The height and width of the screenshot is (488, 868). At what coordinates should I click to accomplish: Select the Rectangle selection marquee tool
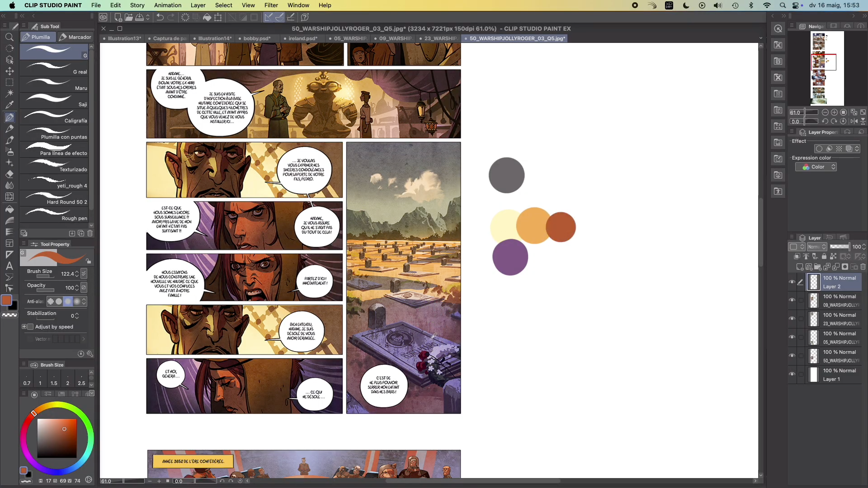9,83
